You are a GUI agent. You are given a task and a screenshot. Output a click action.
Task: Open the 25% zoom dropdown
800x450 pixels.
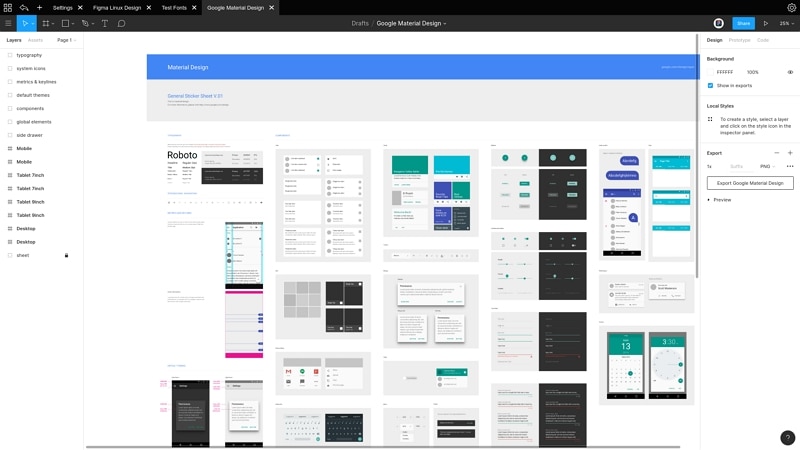point(786,23)
